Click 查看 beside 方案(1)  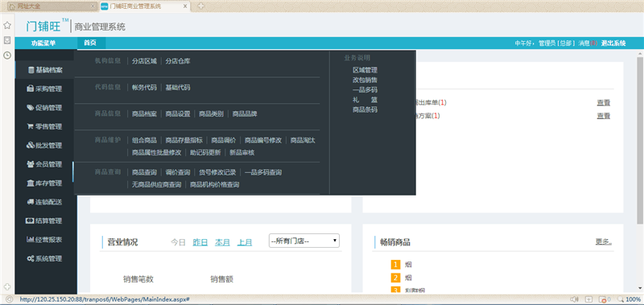pos(603,116)
